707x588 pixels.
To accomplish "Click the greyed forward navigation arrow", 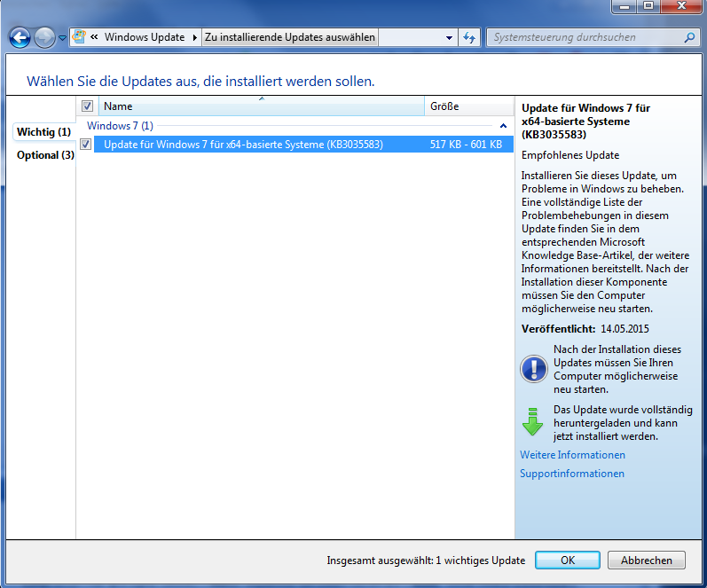I will [44, 37].
